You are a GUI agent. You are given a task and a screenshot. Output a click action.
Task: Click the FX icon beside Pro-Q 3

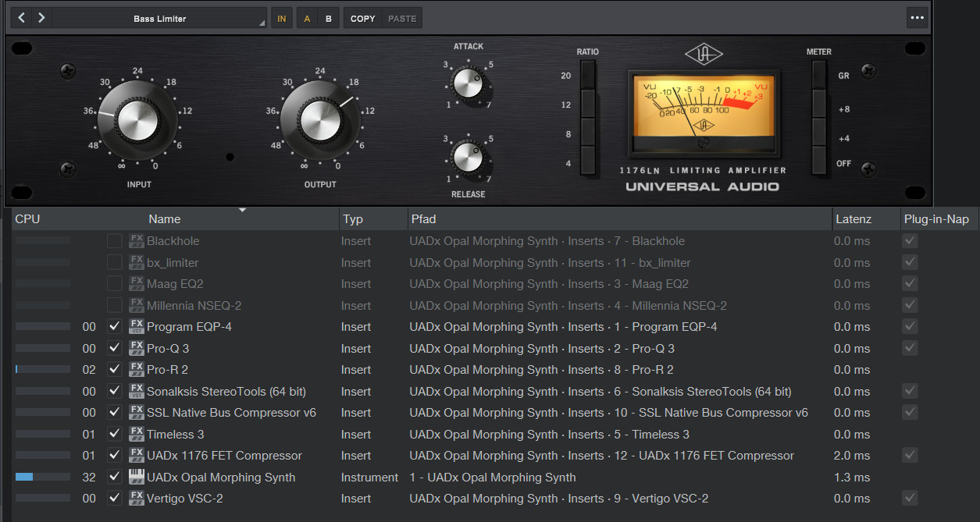pyautogui.click(x=137, y=348)
